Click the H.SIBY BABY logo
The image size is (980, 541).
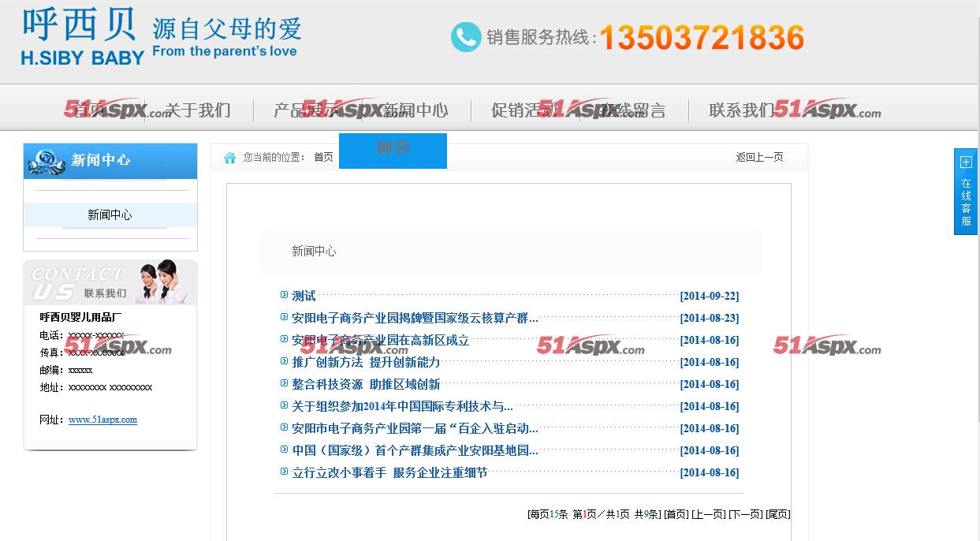point(83,37)
